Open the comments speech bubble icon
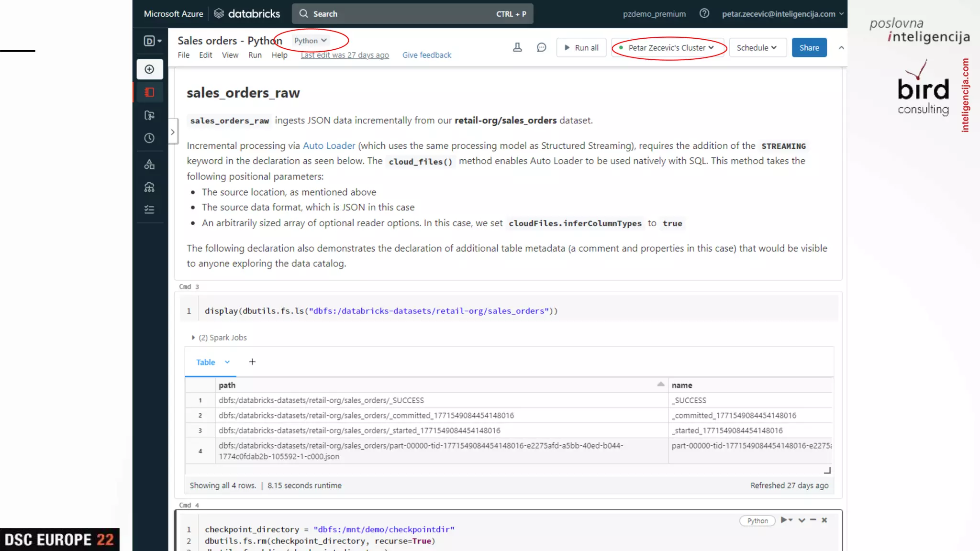980x551 pixels. [x=541, y=47]
